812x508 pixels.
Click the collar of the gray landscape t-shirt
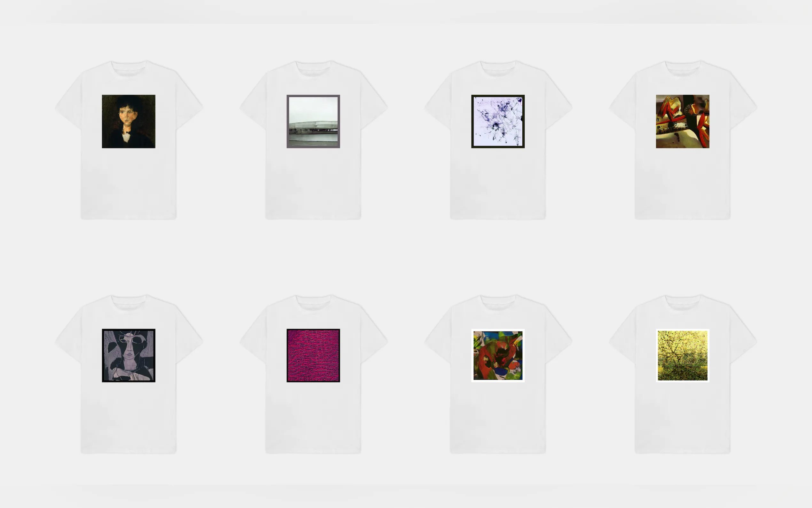click(x=313, y=68)
